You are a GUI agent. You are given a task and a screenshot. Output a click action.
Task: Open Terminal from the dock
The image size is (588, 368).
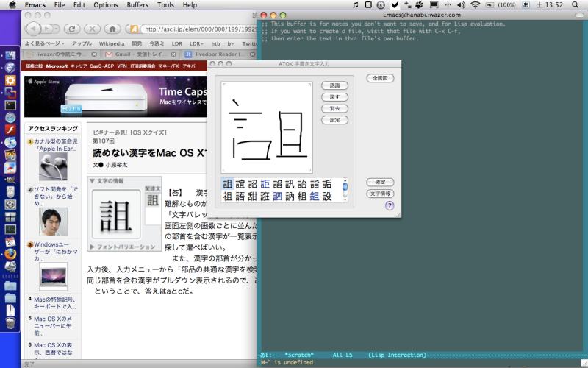10,105
